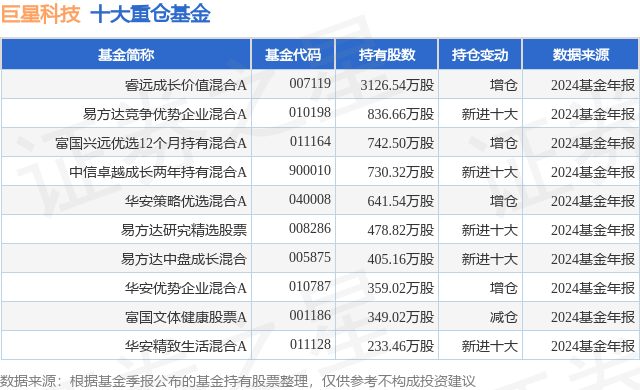Click the 836.66万股 holdings cell
This screenshot has width=640, height=390.
coord(400,114)
